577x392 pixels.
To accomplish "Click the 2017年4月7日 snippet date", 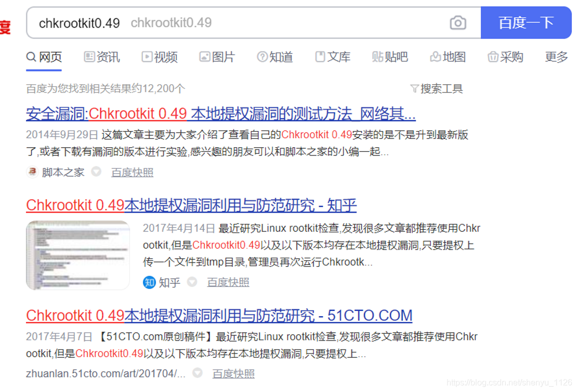I will pyautogui.click(x=59, y=337).
